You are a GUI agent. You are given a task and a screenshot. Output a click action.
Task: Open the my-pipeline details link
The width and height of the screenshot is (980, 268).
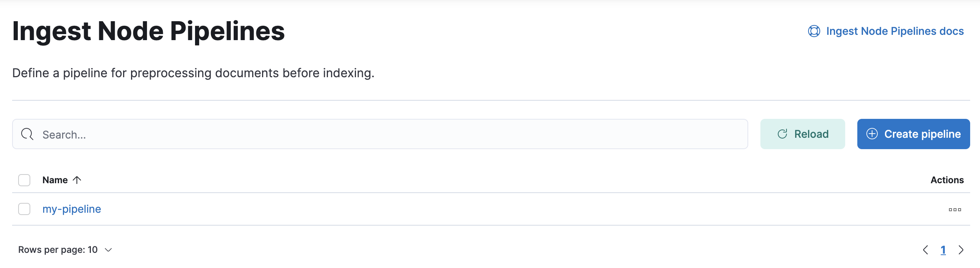point(72,209)
